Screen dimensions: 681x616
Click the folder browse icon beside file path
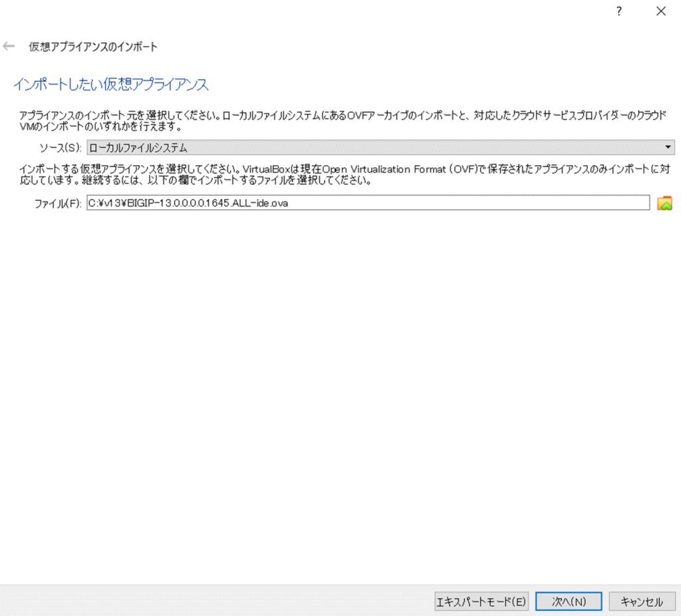[664, 204]
